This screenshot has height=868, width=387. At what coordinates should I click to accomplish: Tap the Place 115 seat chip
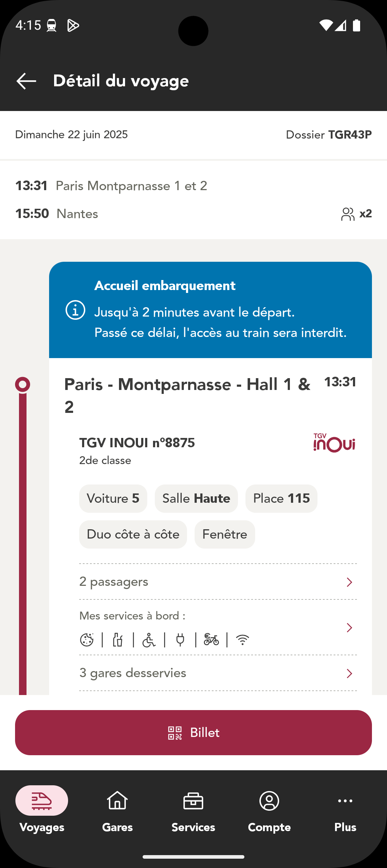281,498
